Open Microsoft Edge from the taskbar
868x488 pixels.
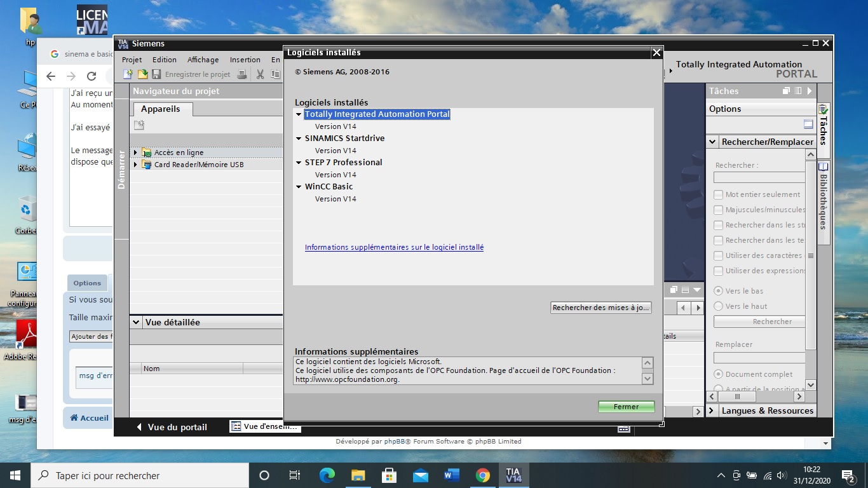tap(327, 475)
